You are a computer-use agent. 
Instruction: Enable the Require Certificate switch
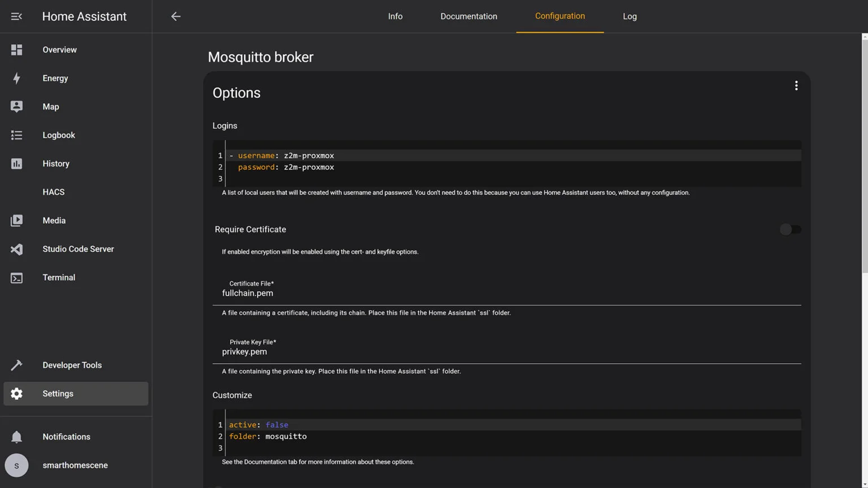(x=790, y=229)
